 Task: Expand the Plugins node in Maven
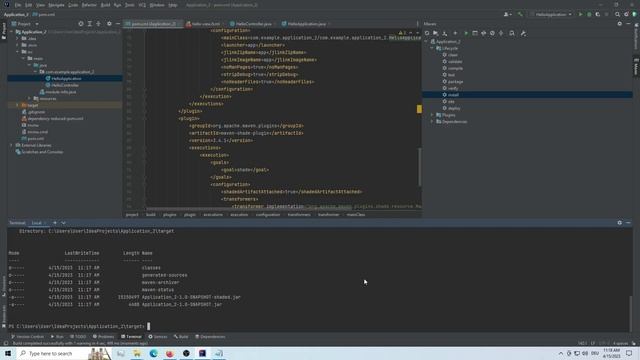[432, 115]
